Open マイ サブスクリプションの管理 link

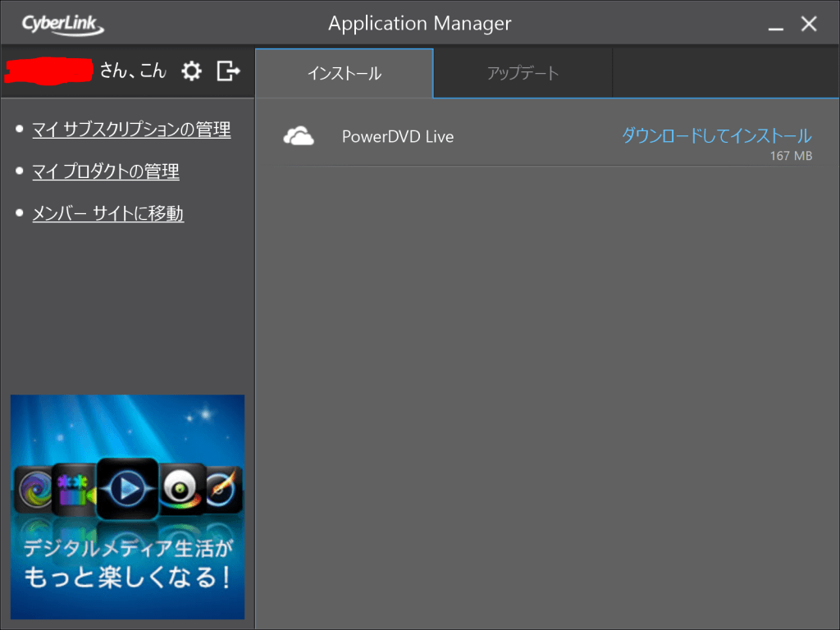coord(131,129)
